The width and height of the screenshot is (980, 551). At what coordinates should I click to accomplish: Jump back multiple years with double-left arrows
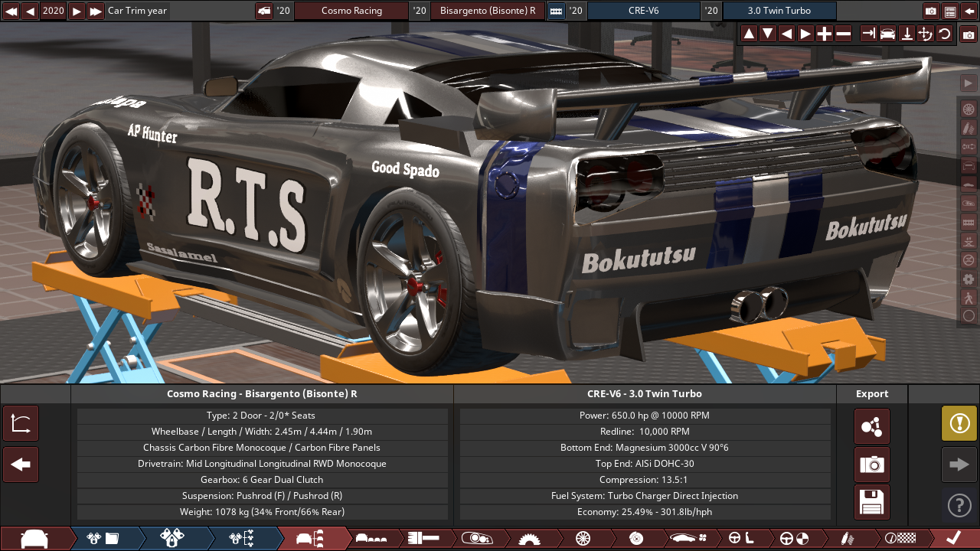tap(11, 11)
